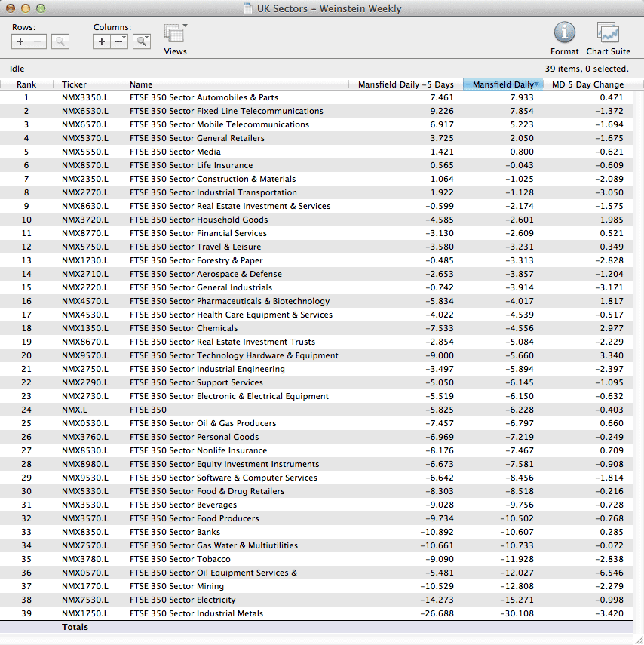The width and height of the screenshot is (644, 645).
Task: Select the FTSE 350 Sector Banks row
Action: 175,532
